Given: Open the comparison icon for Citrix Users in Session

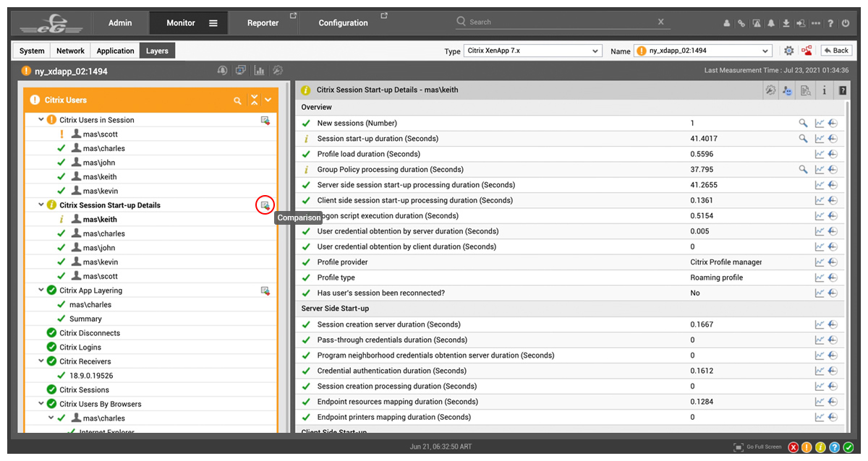Looking at the screenshot, I should coord(265,120).
